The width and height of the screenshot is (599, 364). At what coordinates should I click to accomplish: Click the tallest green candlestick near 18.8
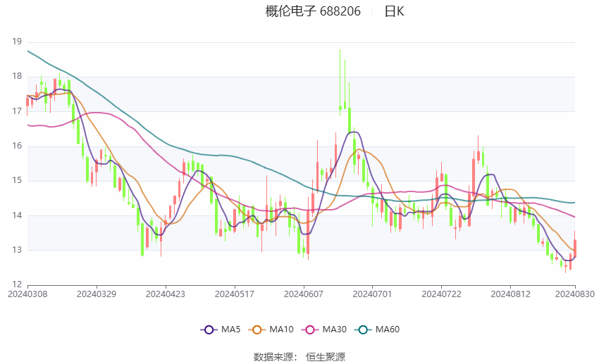340,82
